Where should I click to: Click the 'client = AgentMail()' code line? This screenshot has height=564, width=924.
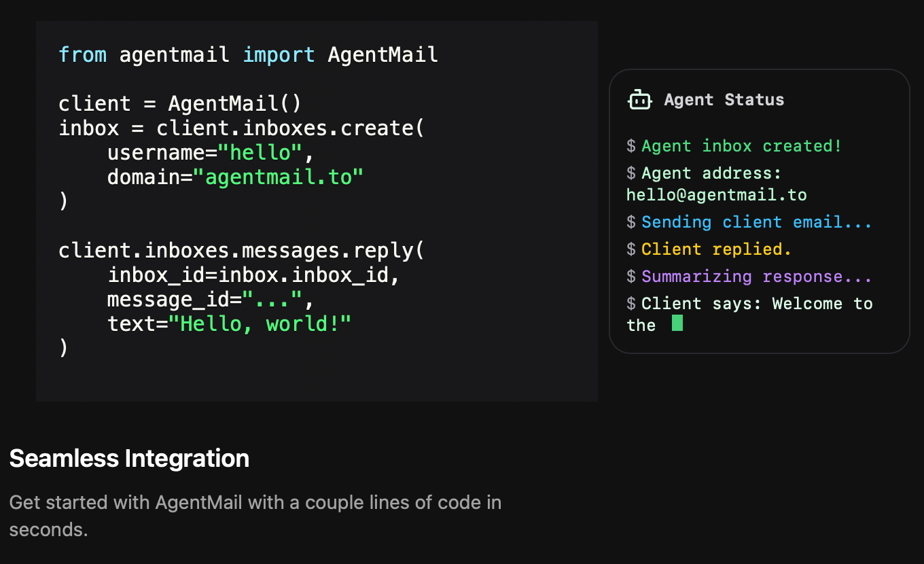[x=179, y=104]
